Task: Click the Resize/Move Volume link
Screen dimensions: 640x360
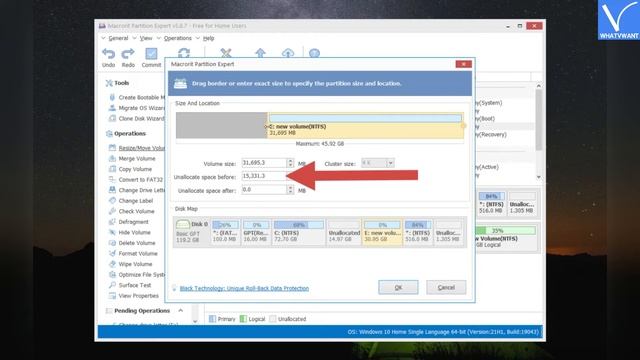Action: (142, 148)
